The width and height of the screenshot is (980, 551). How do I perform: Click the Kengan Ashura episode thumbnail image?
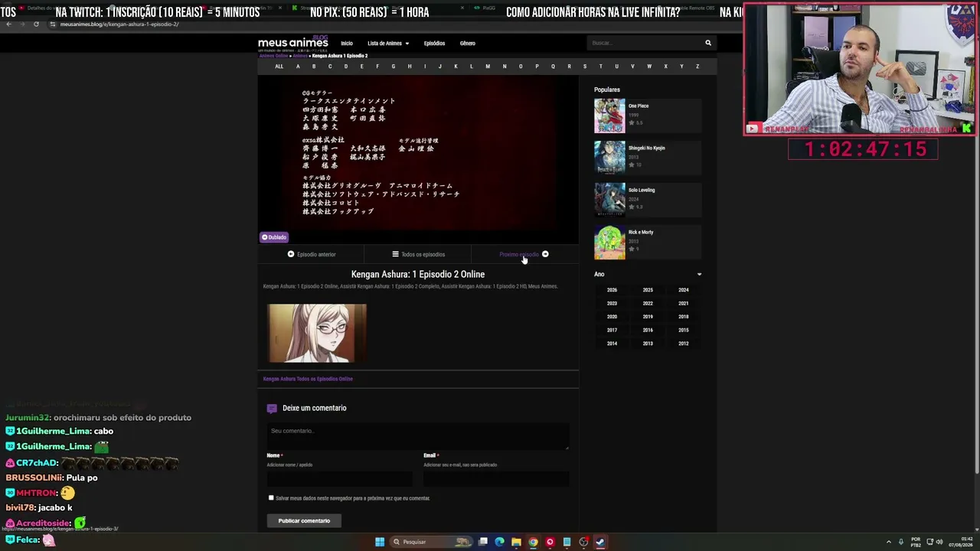(x=317, y=333)
